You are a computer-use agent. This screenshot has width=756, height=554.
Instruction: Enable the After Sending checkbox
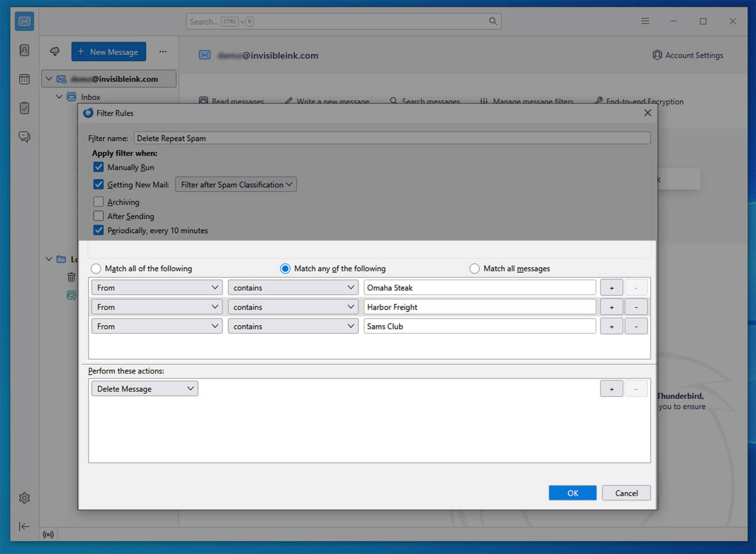click(98, 216)
